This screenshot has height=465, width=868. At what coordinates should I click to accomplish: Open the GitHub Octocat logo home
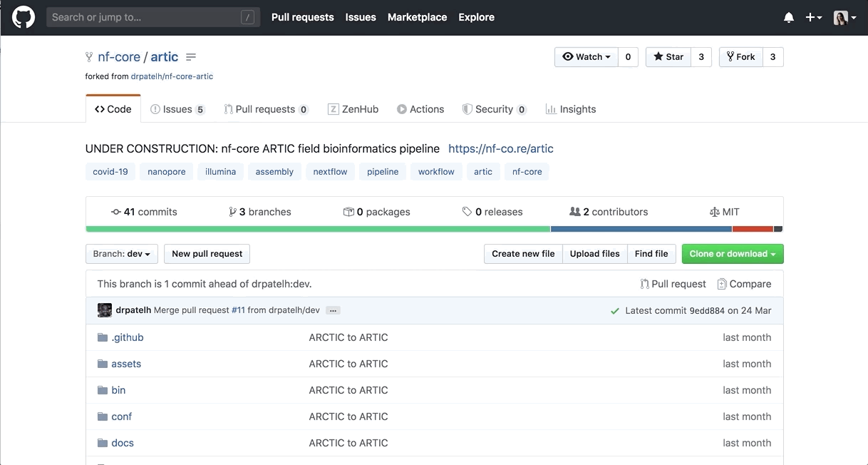(x=24, y=17)
